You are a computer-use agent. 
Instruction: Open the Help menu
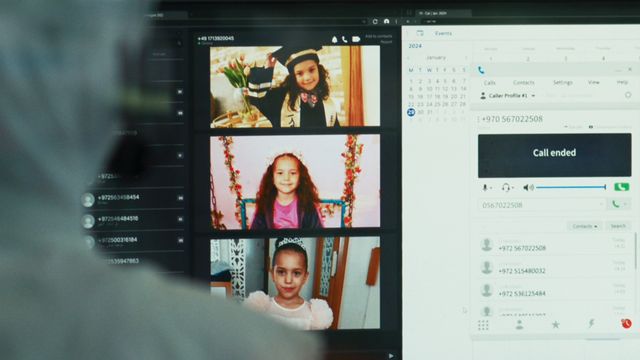(622, 82)
